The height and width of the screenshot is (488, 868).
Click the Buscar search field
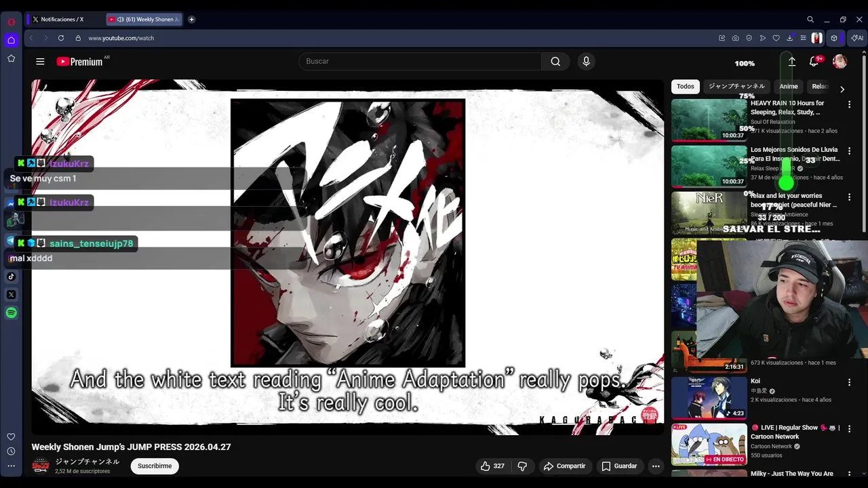[420, 62]
